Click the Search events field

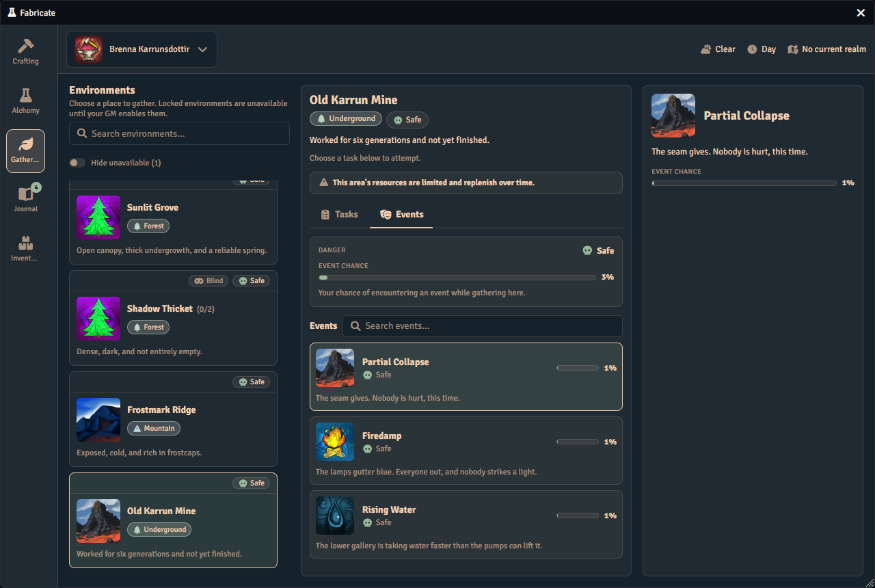(483, 326)
